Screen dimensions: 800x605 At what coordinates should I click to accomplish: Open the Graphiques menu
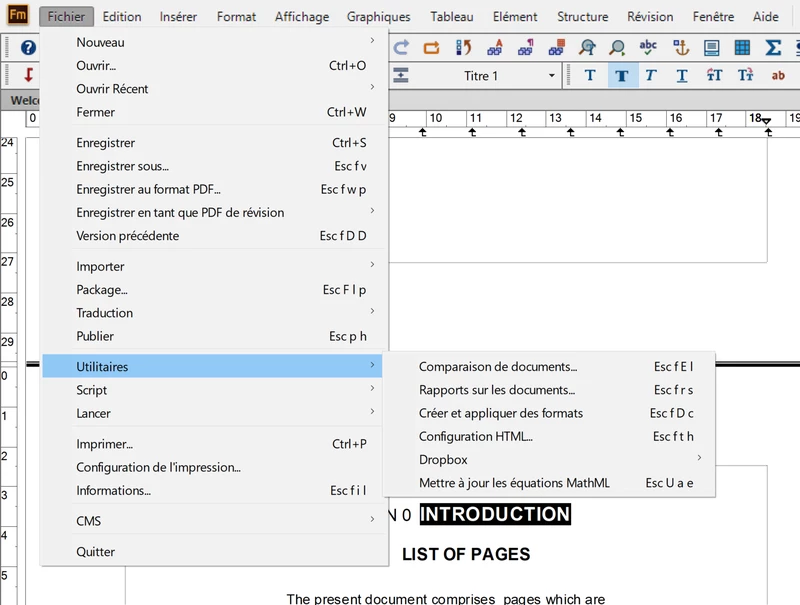tap(379, 17)
